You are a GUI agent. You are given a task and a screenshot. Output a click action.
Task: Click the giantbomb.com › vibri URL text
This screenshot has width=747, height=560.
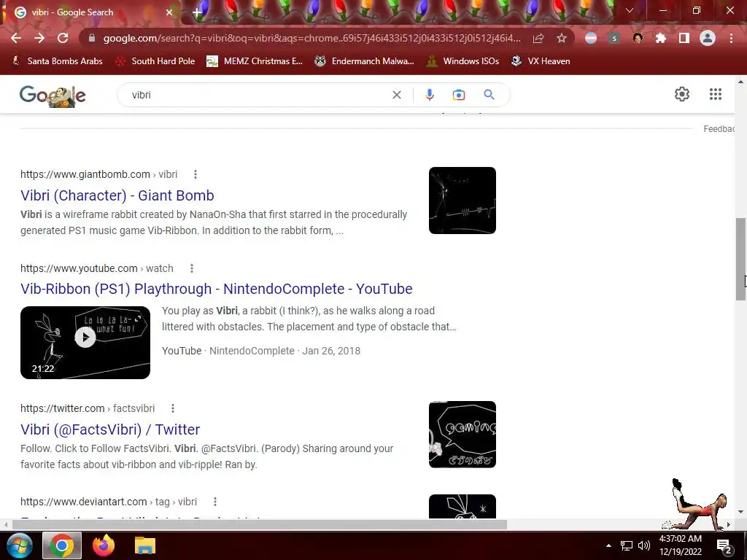click(x=98, y=174)
